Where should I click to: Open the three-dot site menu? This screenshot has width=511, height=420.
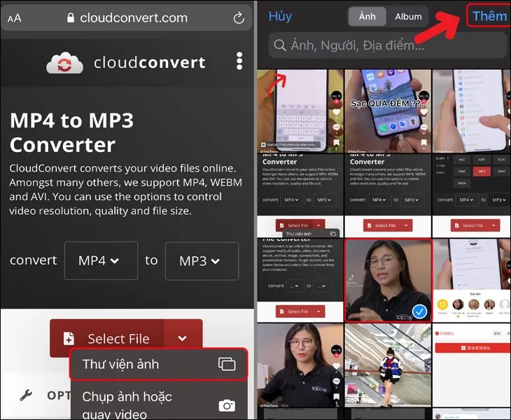point(239,61)
